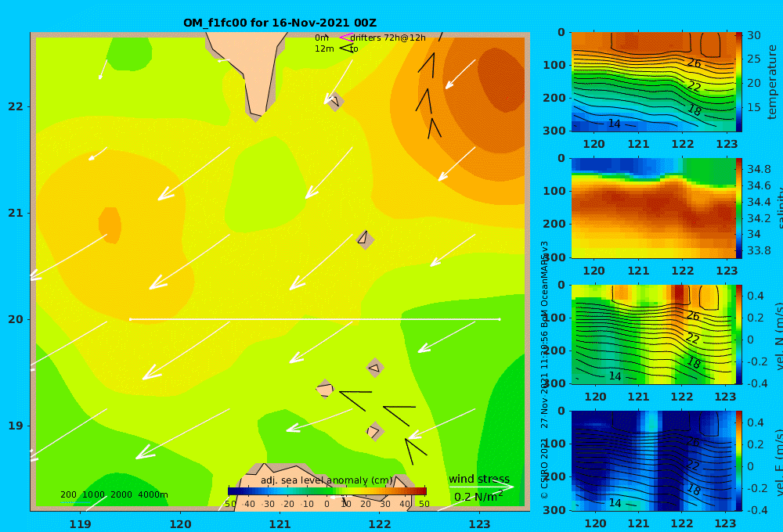783x532 pixels.
Task: Click the main map latitude label '21'
Action: click(16, 213)
